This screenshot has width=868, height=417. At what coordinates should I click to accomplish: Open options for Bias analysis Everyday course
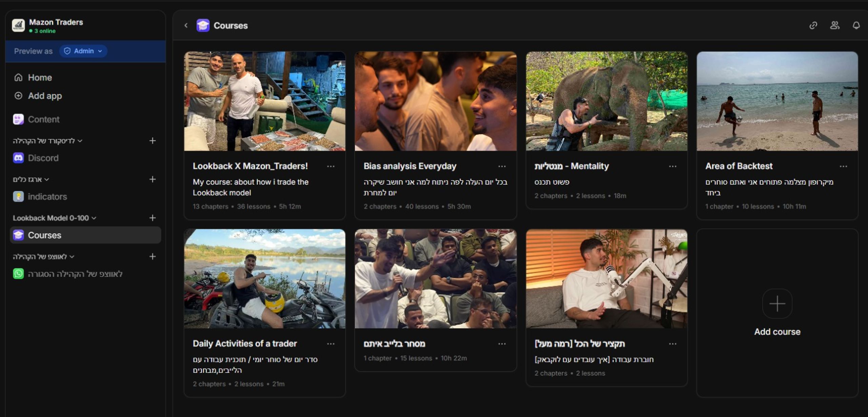pyautogui.click(x=502, y=166)
